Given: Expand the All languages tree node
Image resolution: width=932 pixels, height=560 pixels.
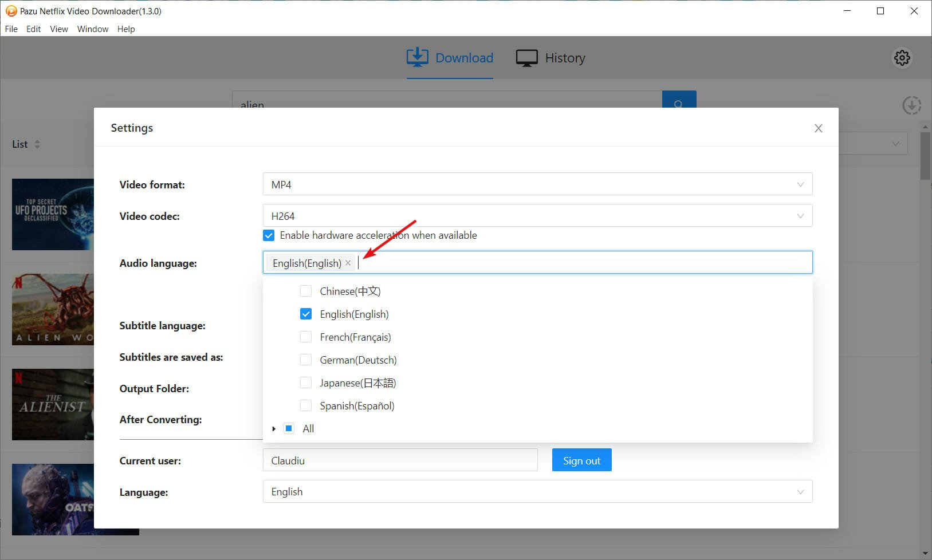Looking at the screenshot, I should (x=274, y=428).
